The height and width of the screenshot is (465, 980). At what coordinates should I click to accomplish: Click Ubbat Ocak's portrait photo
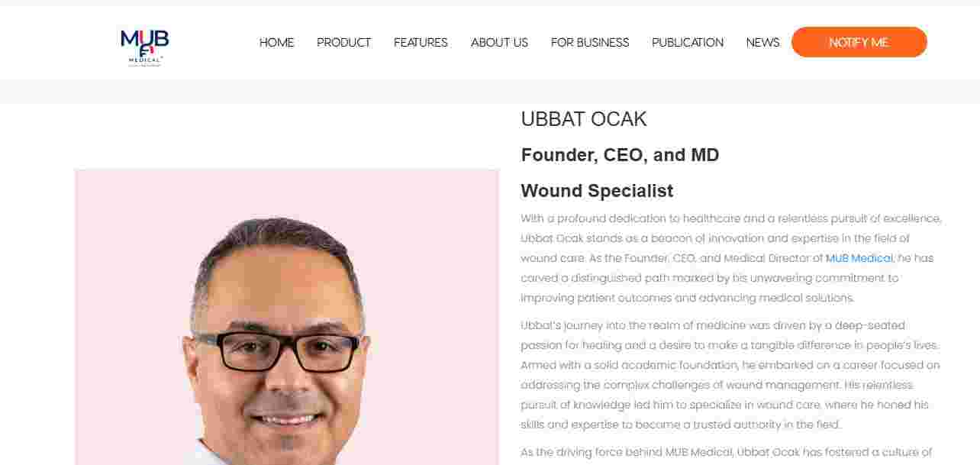(x=287, y=317)
